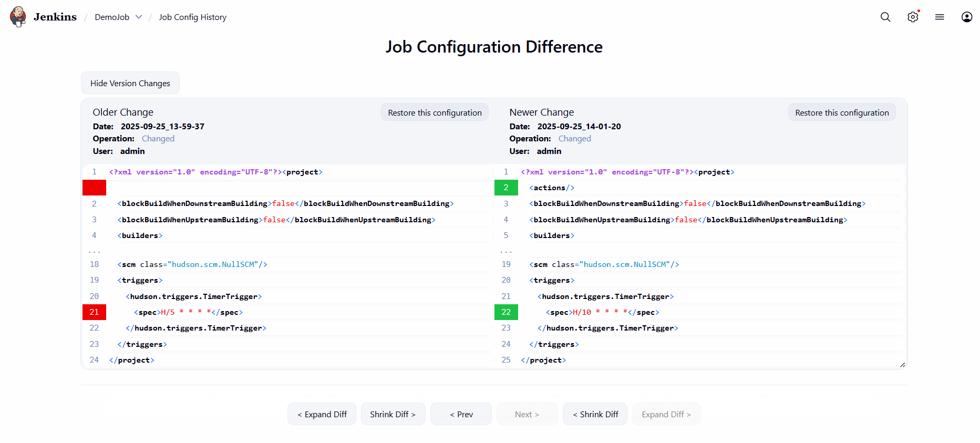Click the < Shrink Diff button

[595, 414]
